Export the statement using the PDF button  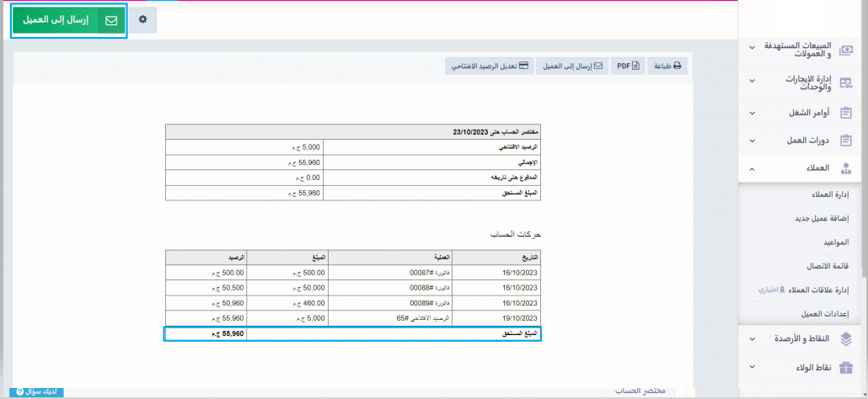pos(628,66)
